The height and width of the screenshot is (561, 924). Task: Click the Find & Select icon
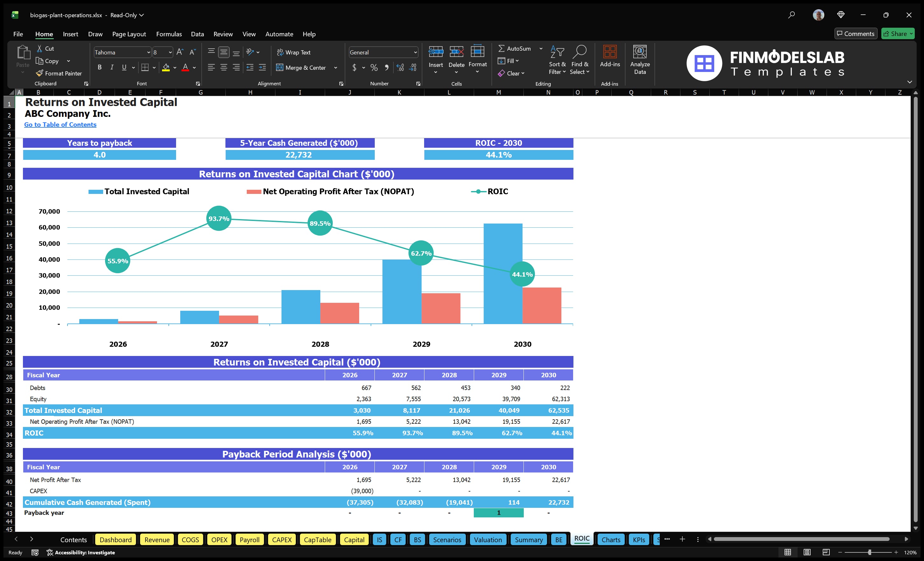point(580,60)
